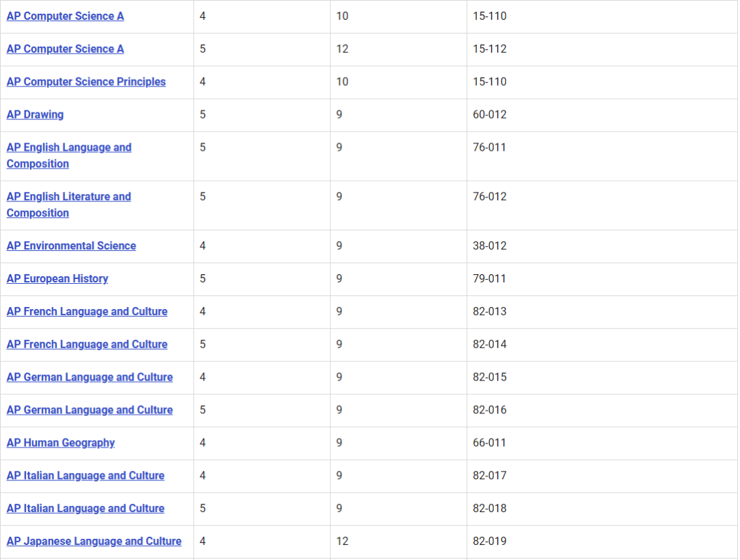The width and height of the screenshot is (740, 560).
Task: Open AP Italian Language and Culture score 5 link
Action: coord(86,509)
